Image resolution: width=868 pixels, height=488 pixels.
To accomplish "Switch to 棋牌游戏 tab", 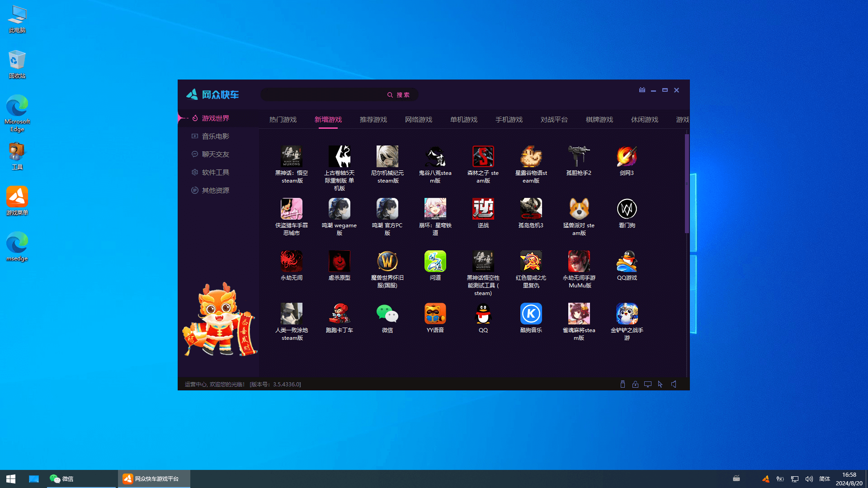I will point(599,120).
